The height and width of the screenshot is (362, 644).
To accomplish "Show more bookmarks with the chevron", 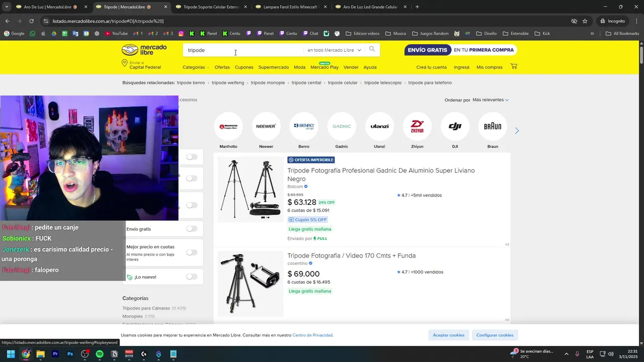I will (592, 34).
